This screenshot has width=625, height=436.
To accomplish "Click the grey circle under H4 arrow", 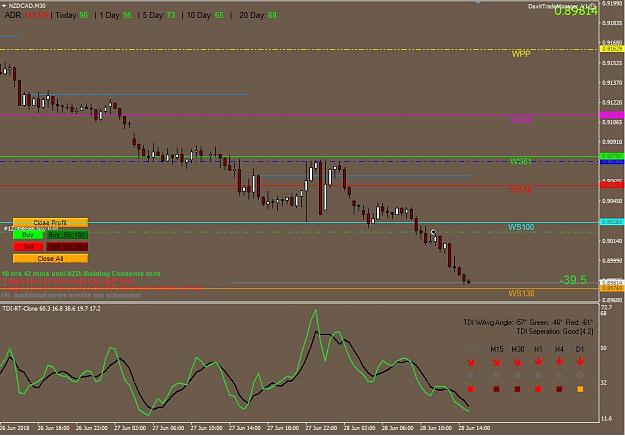I will click(x=559, y=375).
